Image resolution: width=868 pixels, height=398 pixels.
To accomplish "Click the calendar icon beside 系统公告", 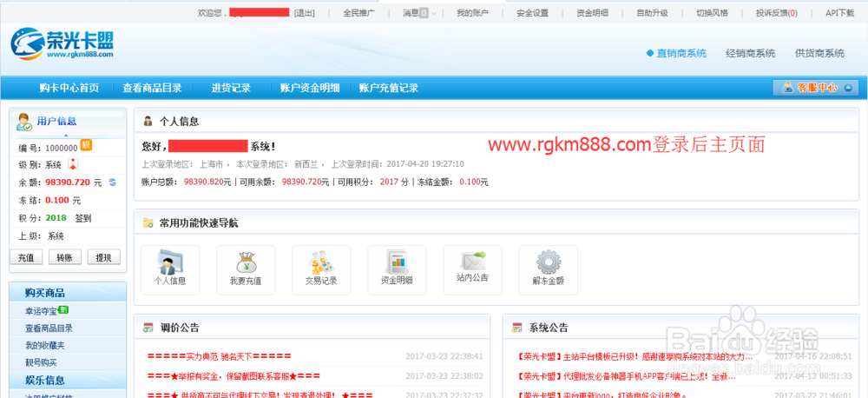I will (517, 328).
